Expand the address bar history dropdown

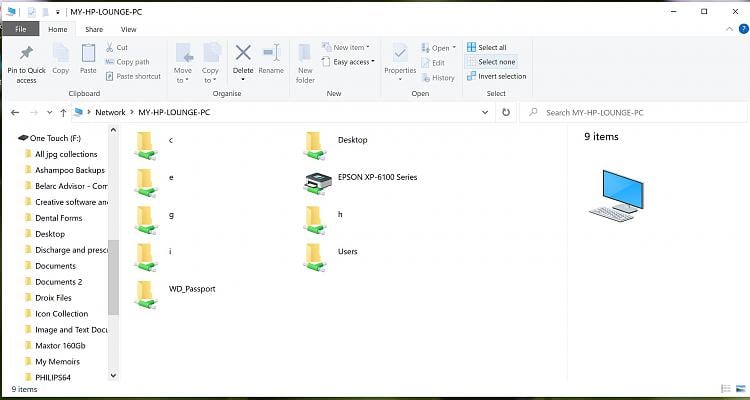coord(485,112)
